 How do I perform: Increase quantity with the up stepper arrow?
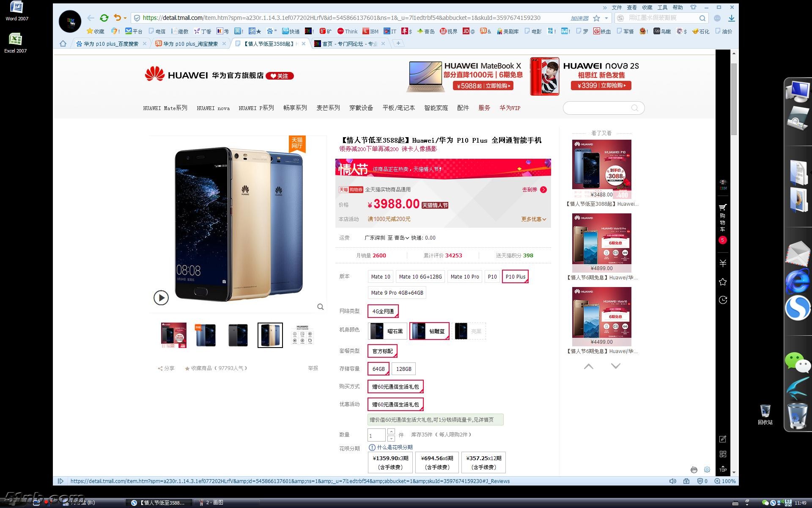391,432
